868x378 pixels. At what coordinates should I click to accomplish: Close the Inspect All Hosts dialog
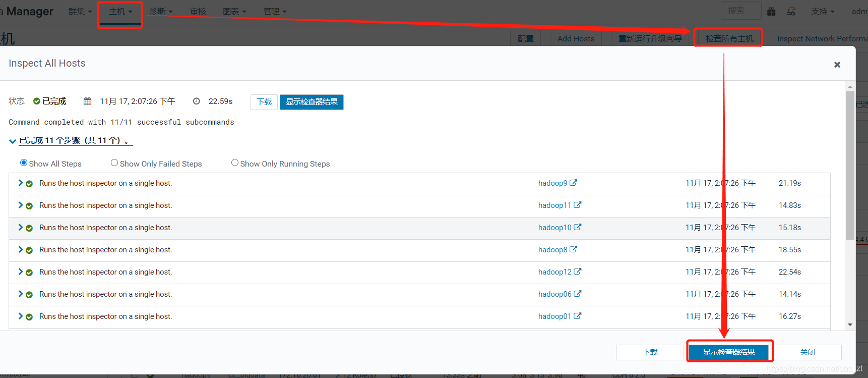click(837, 65)
